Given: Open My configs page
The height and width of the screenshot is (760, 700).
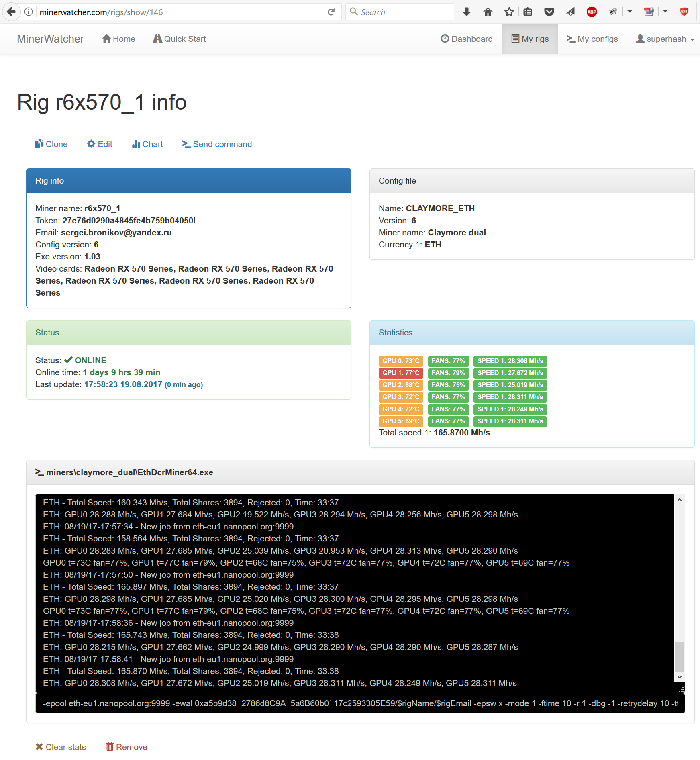Looking at the screenshot, I should [592, 39].
